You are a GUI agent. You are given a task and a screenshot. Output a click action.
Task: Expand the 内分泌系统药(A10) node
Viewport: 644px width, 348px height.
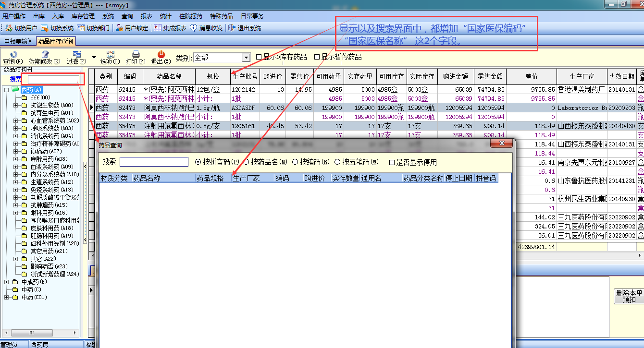16,174
